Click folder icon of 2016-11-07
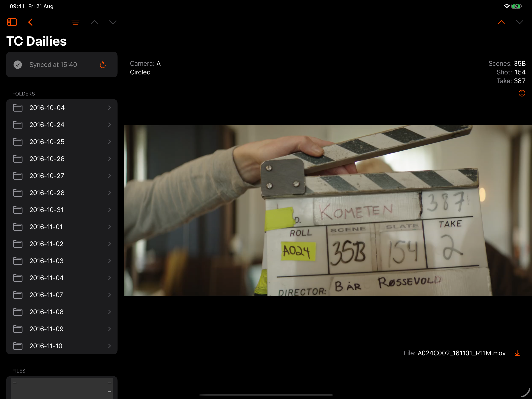The height and width of the screenshot is (399, 532). pos(18,295)
